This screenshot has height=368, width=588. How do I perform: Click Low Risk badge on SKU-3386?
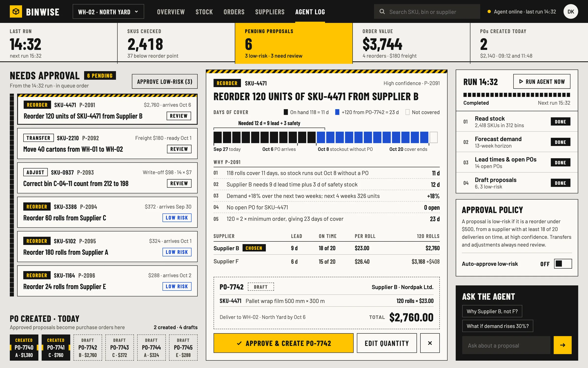[x=177, y=218]
